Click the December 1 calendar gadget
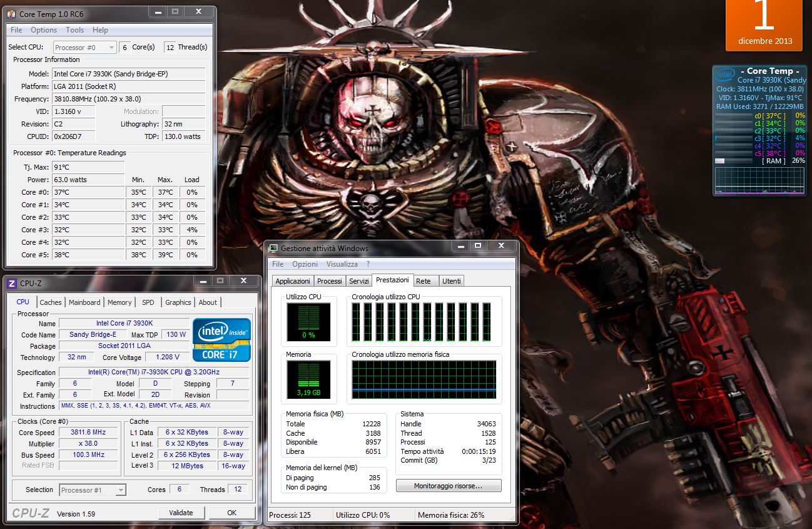Screen dimensions: 812x529 point(764,25)
